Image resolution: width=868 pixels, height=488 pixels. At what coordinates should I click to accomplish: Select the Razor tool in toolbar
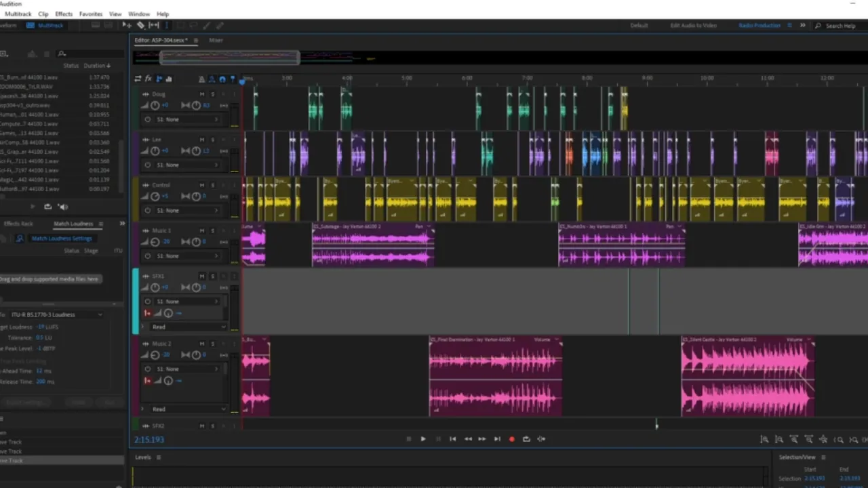[x=141, y=25]
